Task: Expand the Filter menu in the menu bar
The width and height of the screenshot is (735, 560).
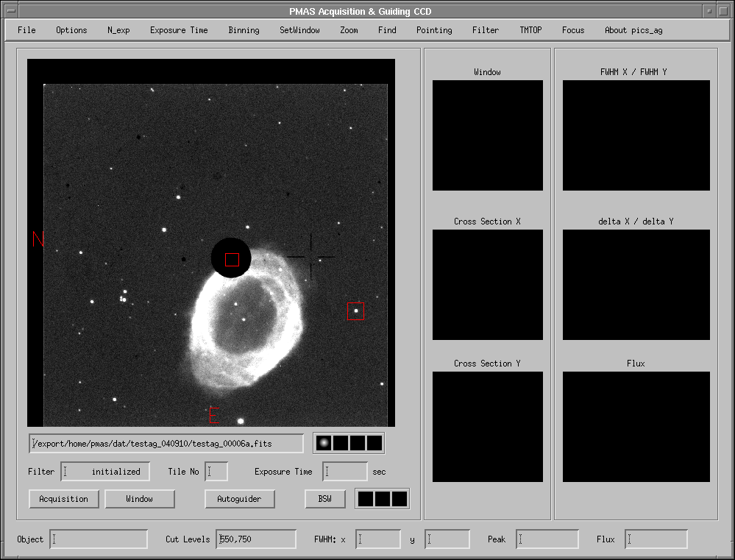Action: 485,30
